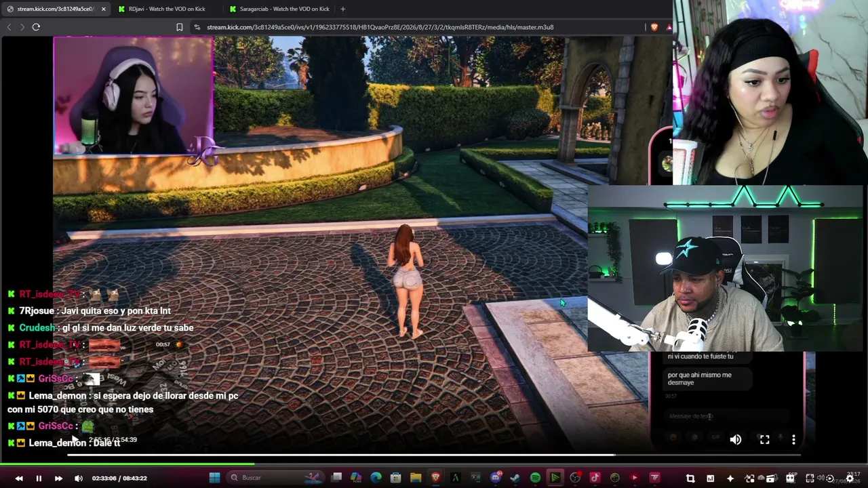Switch to the Saragarciab VOD tab
Viewport: 868px width, 488px height.
tap(278, 9)
